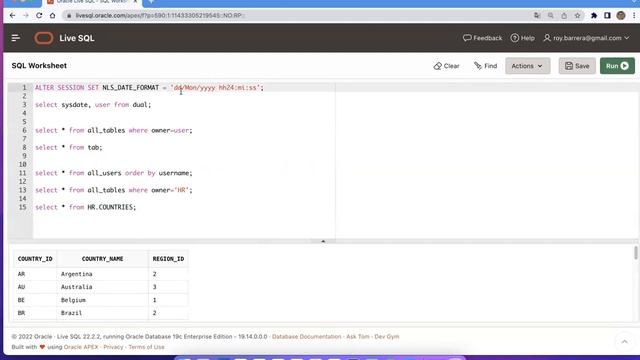Click the 'select * from HR.COUNTRIES' line
Screen dimensions: 640x360
(x=85, y=207)
